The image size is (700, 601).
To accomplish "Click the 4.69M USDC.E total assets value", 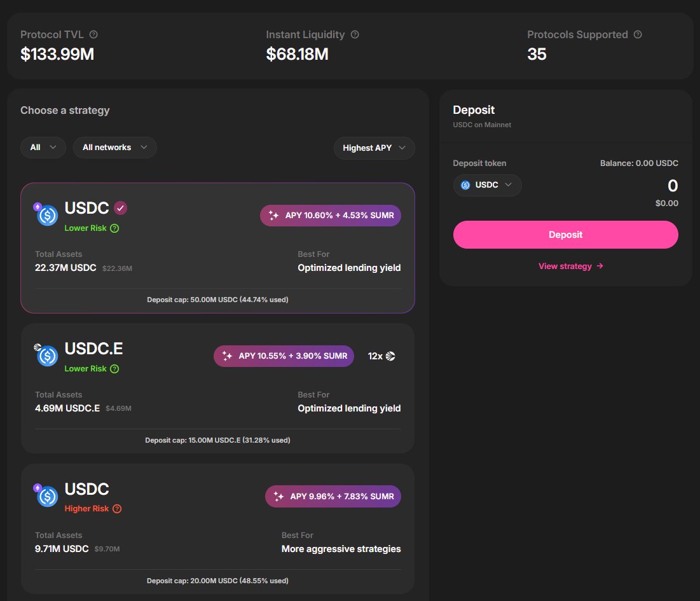I will 67,408.
